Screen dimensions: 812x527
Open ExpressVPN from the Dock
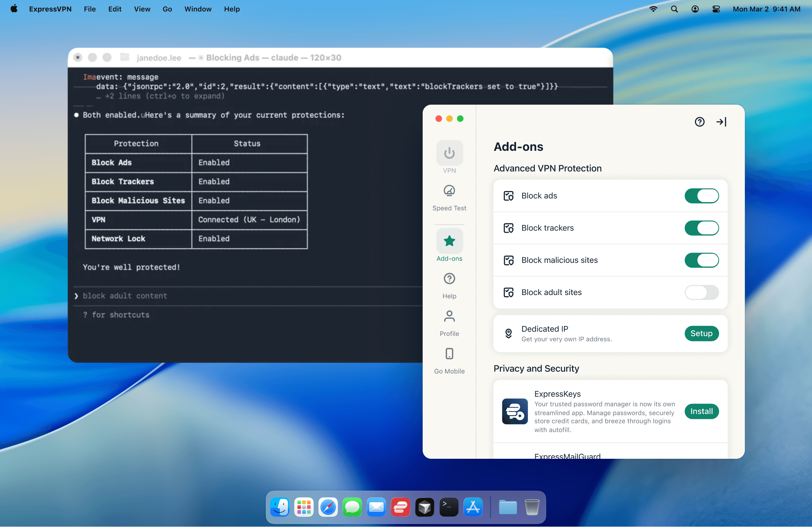400,507
